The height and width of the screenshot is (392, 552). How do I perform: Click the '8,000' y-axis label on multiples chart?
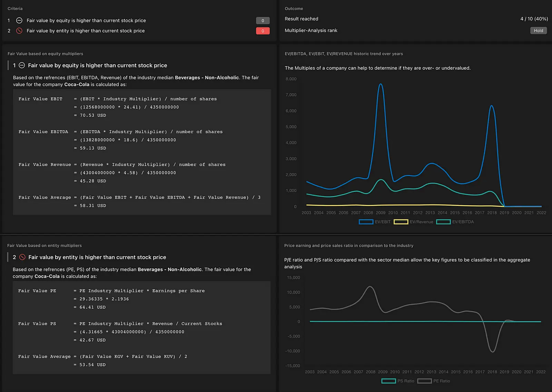pyautogui.click(x=291, y=79)
